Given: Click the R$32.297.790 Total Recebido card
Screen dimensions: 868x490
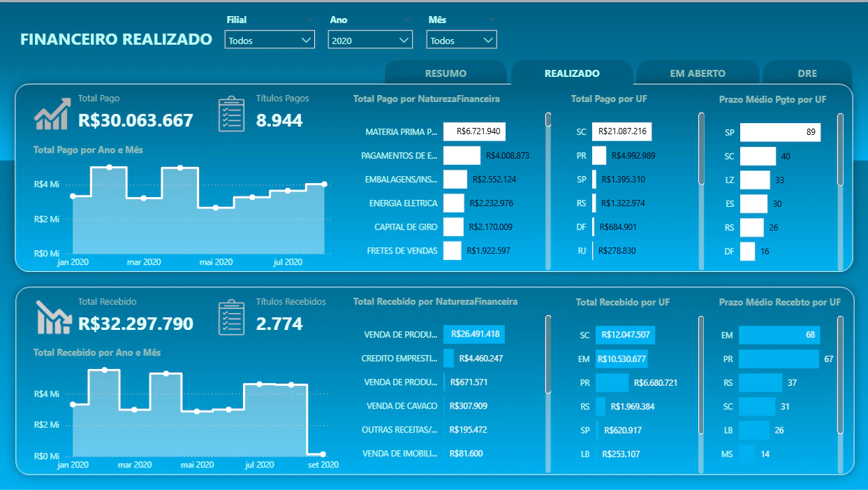Looking at the screenshot, I should (x=135, y=324).
